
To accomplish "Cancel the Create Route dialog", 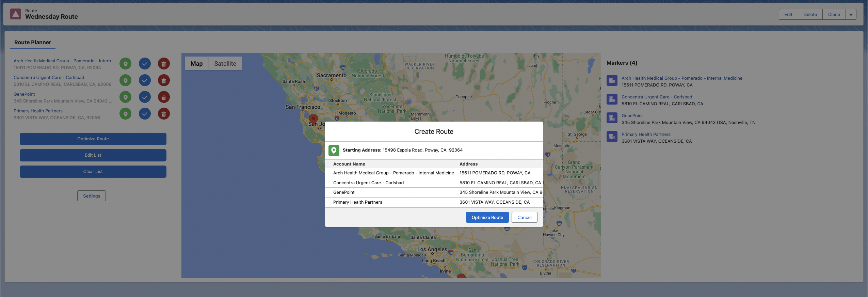I will tap(524, 217).
